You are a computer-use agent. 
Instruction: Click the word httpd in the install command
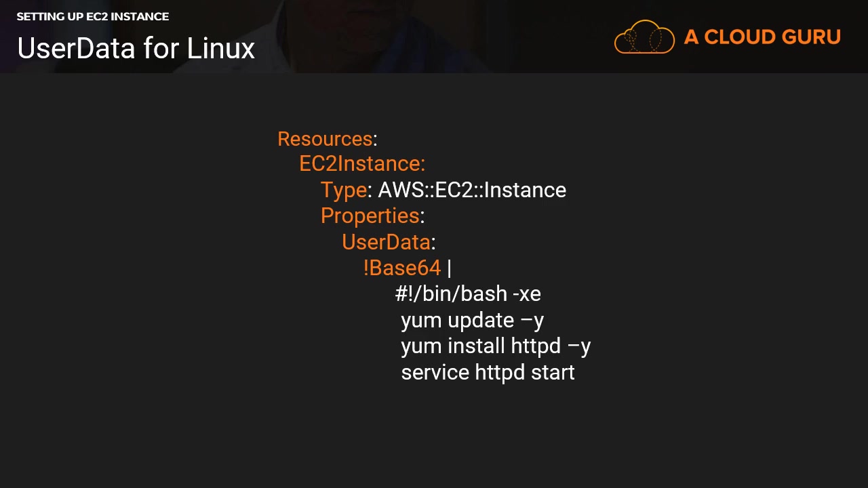536,346
